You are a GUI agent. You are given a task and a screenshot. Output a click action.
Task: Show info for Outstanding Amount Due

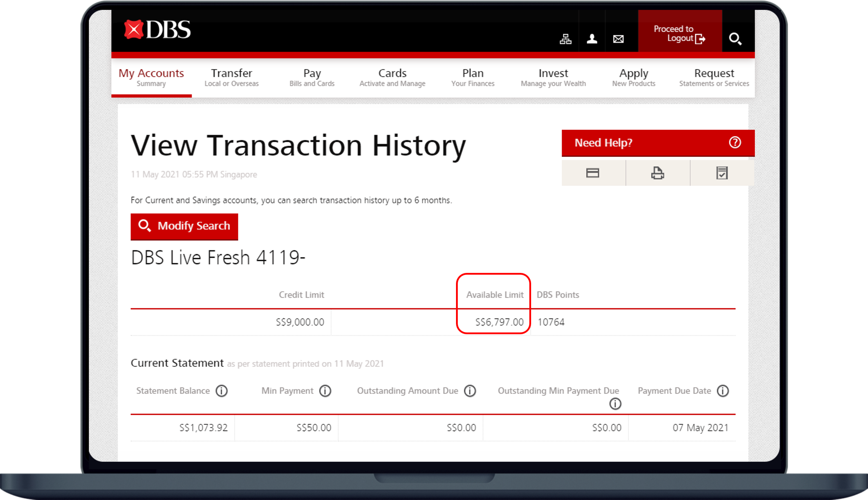(470, 391)
